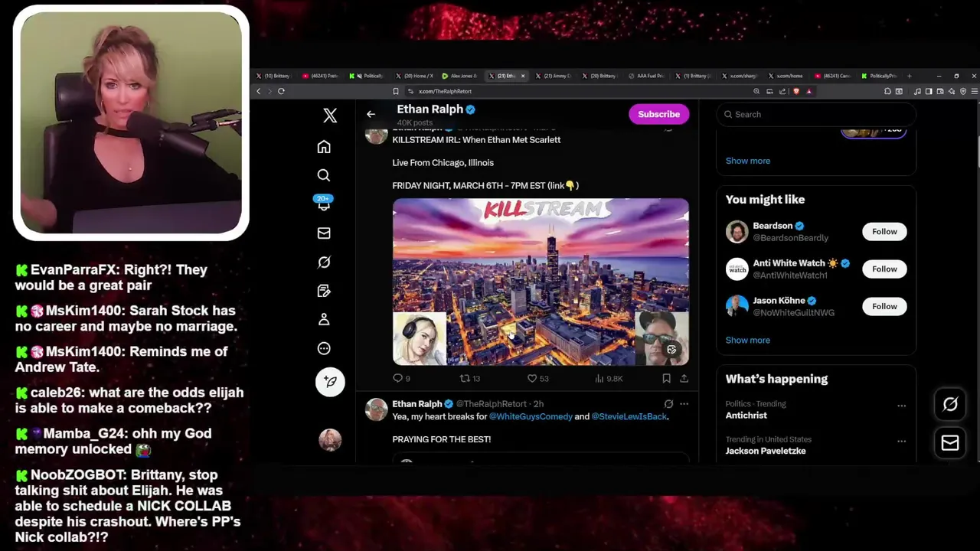Switch to the AAA Fuel Prices tab
Image resolution: width=980 pixels, height=551 pixels.
click(x=646, y=76)
